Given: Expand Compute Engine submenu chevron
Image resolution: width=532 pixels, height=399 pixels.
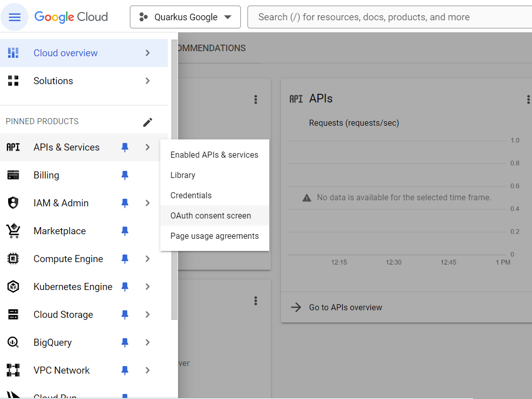Looking at the screenshot, I should pos(148,259).
